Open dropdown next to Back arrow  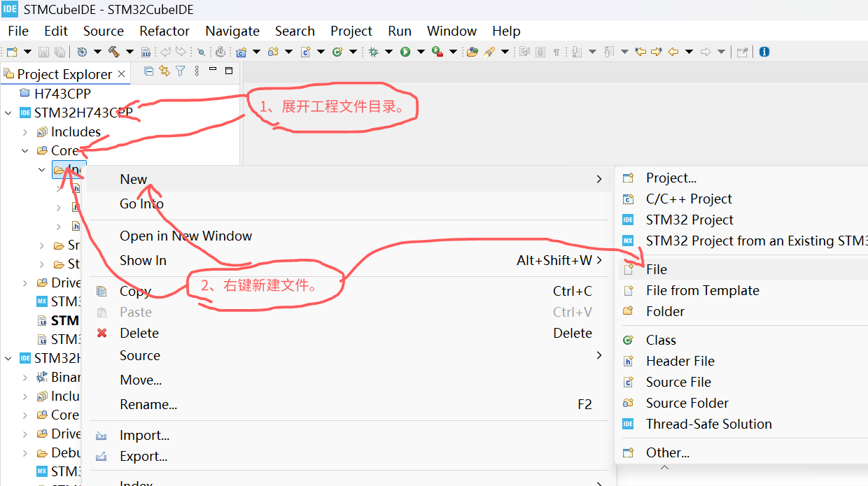coord(689,52)
